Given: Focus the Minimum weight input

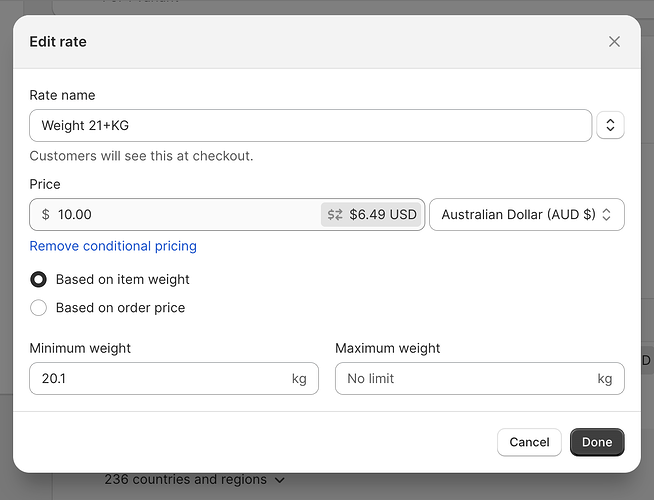Looking at the screenshot, I should pos(160,379).
